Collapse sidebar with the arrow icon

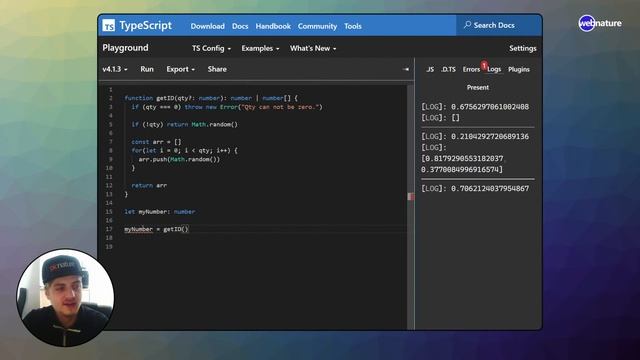click(x=406, y=69)
